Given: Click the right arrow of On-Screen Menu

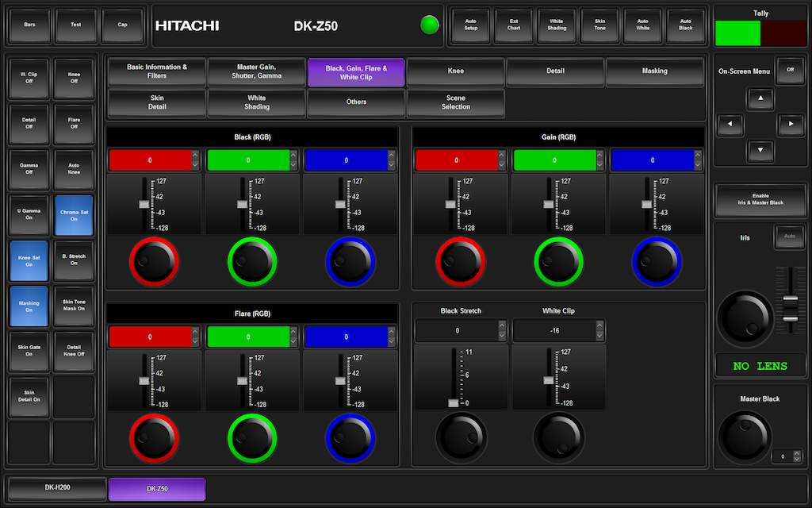Looking at the screenshot, I should (791, 125).
